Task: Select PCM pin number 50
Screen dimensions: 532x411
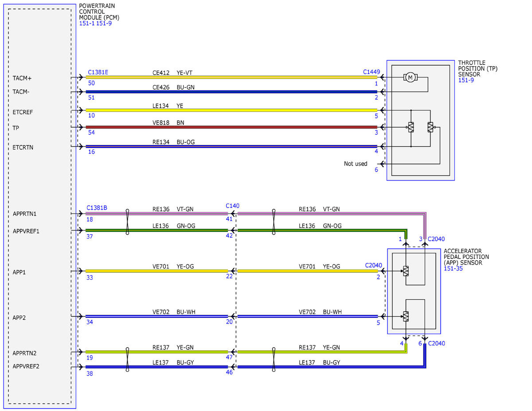Action: click(x=91, y=83)
